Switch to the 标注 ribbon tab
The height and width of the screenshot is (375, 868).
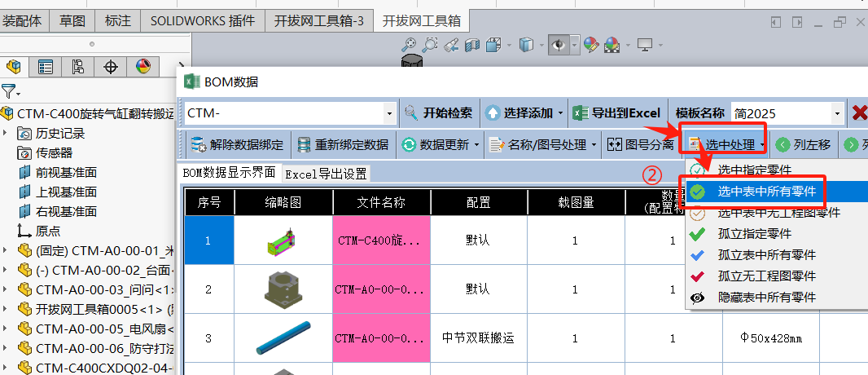(118, 21)
